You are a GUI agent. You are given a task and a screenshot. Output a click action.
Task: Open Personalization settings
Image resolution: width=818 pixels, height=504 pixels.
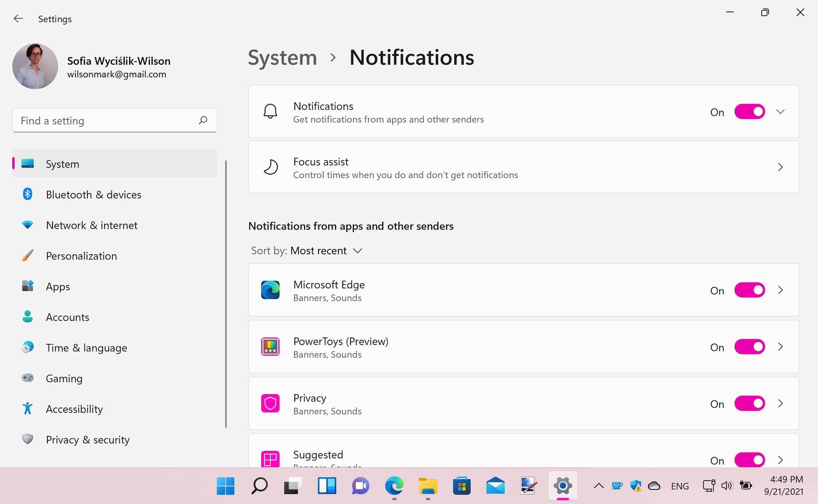point(81,256)
